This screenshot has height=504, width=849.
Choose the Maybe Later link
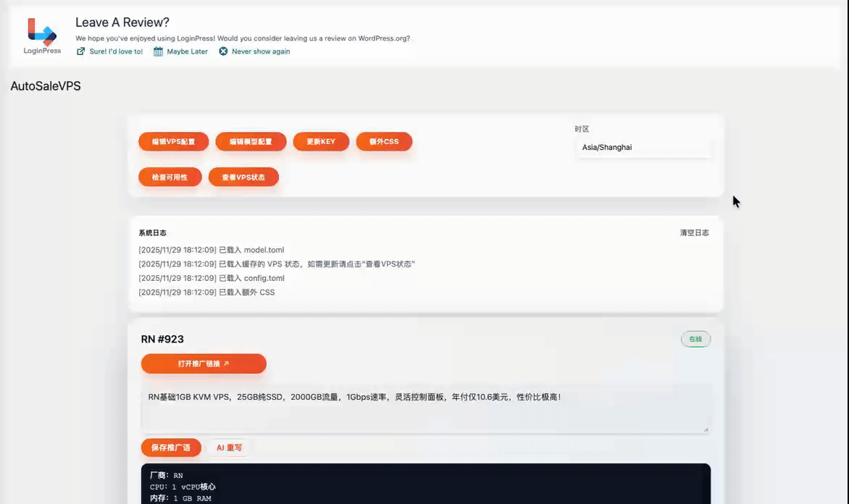[187, 51]
